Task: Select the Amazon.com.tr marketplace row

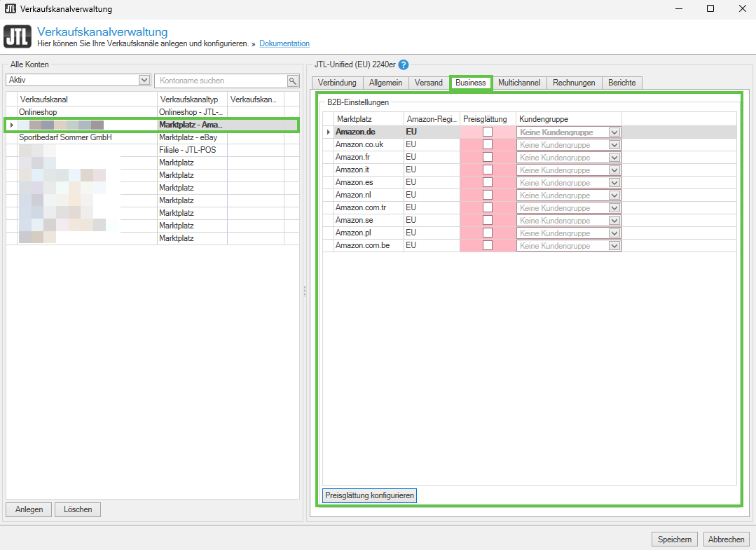Action: [x=530, y=207]
